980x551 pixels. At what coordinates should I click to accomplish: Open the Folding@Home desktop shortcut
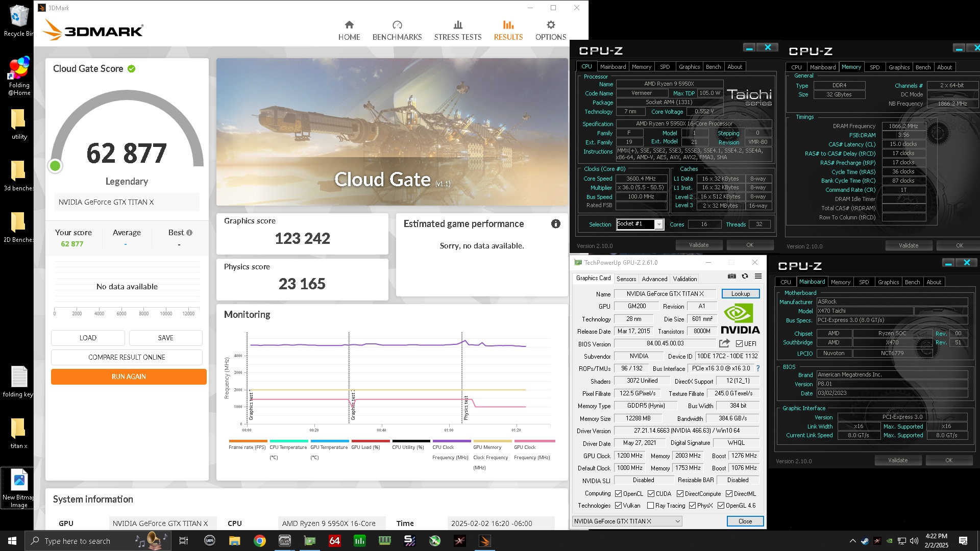[x=19, y=77]
